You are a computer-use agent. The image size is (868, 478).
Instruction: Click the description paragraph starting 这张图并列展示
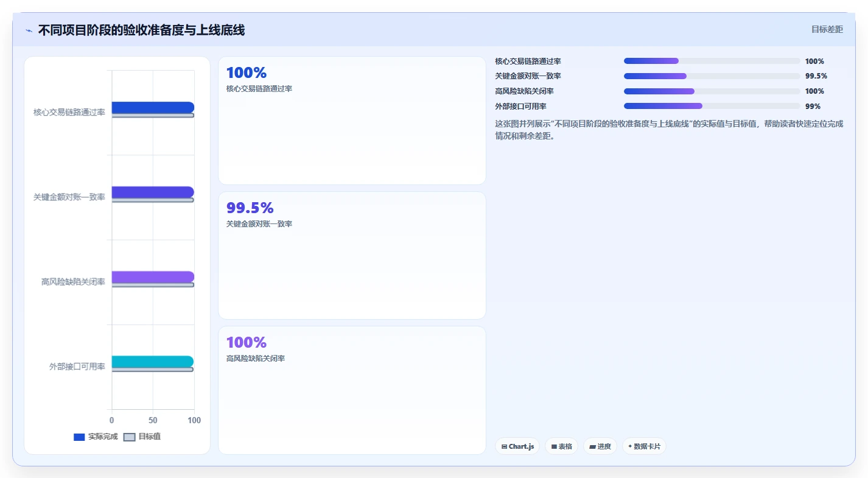click(x=670, y=130)
